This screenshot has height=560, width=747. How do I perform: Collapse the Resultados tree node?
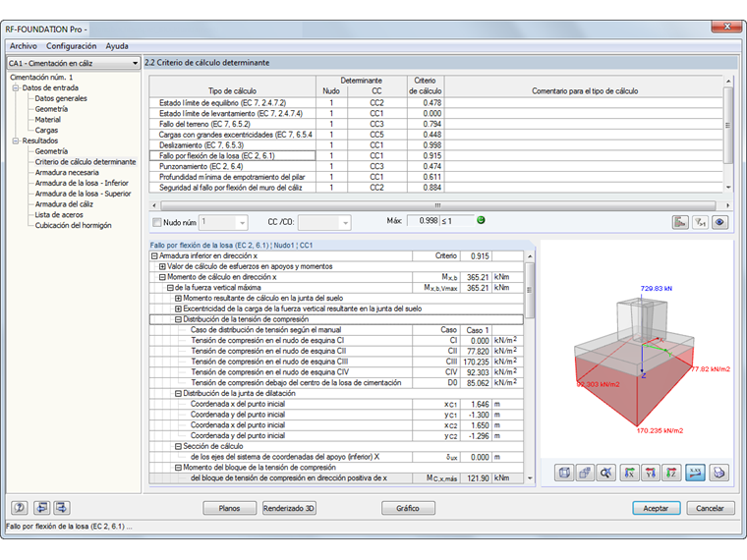click(x=16, y=140)
